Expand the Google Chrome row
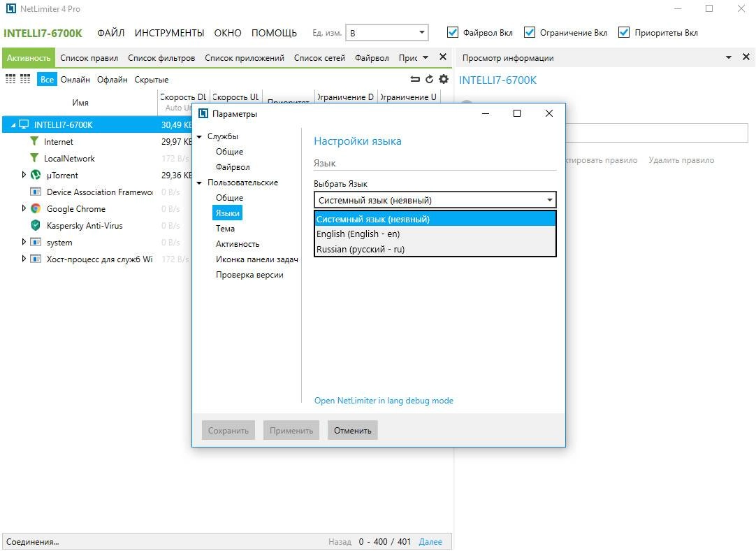756x551 pixels. pos(24,208)
